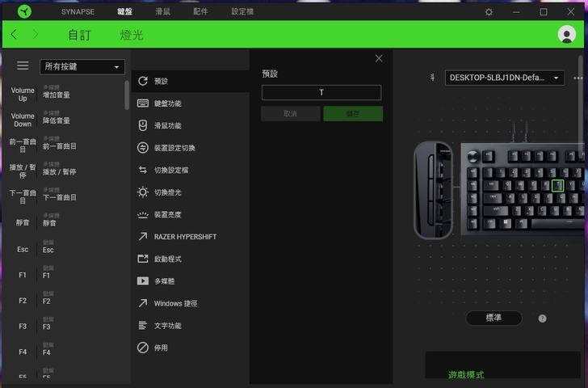Image resolution: width=588 pixels, height=388 pixels.
Task: Click the Razer logo icon
Action: tap(24, 11)
